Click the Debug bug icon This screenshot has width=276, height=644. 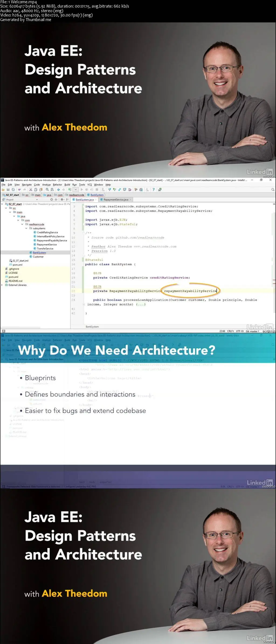[87, 189]
